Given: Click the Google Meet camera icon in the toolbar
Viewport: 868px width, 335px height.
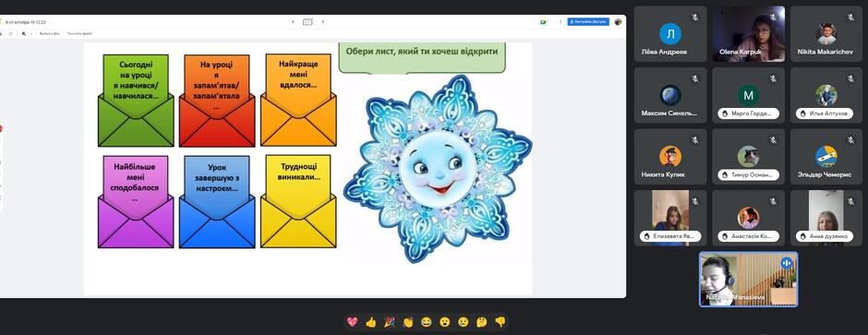Looking at the screenshot, I should point(544,22).
